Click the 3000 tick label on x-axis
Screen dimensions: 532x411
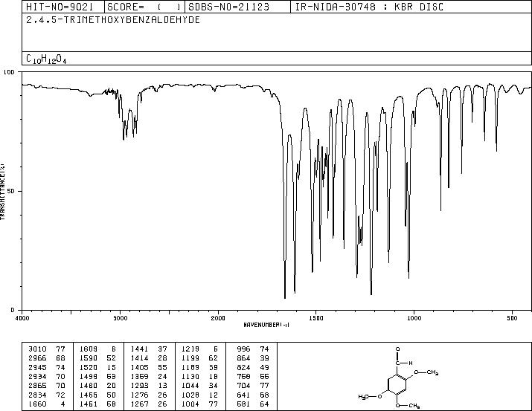point(121,318)
